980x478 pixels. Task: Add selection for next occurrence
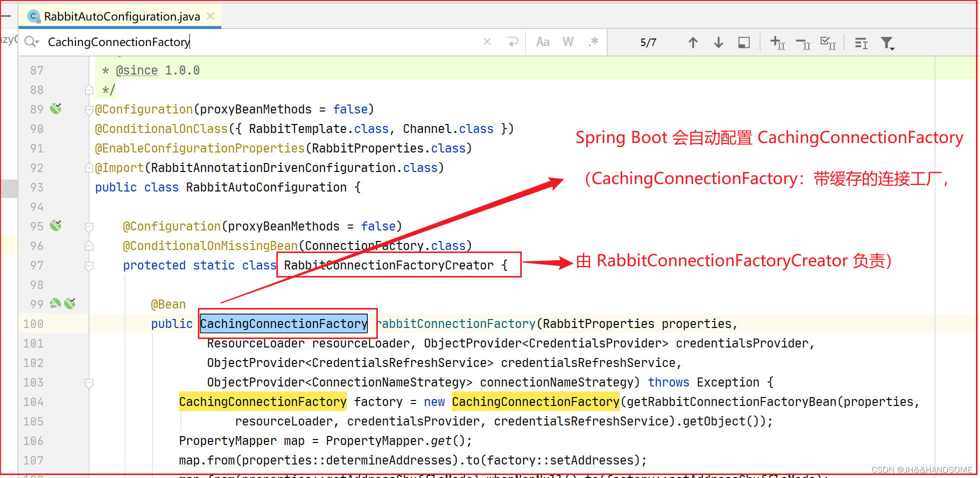point(778,43)
